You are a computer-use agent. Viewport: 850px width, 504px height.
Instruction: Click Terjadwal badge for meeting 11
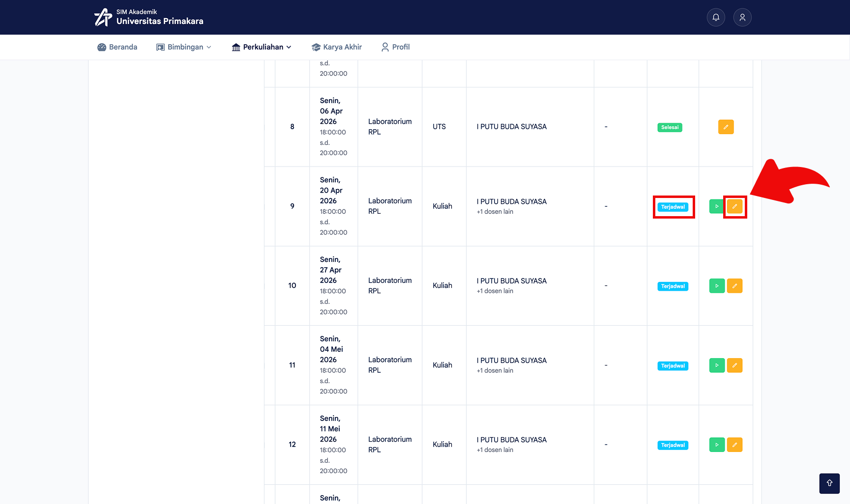pos(673,366)
